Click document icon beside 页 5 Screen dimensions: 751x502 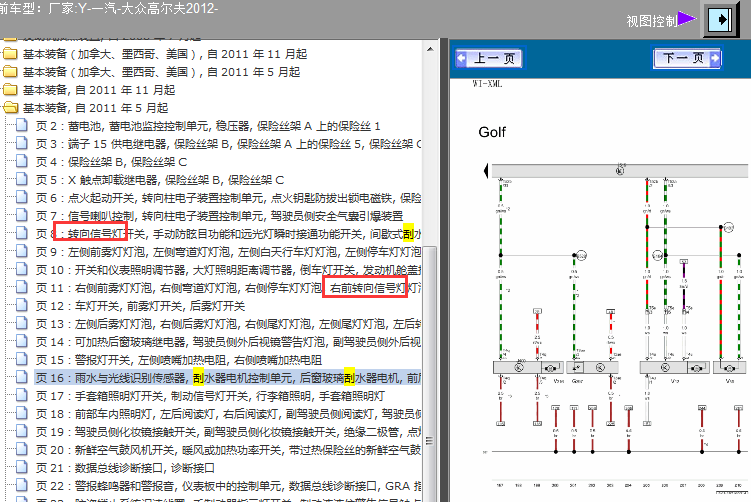[22, 179]
